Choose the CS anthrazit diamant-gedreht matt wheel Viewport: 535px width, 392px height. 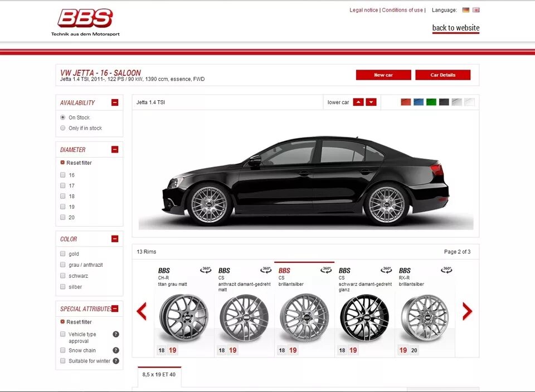click(x=244, y=318)
